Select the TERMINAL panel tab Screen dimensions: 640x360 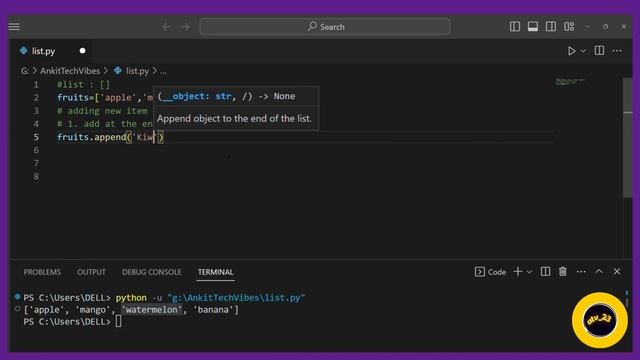(x=216, y=272)
